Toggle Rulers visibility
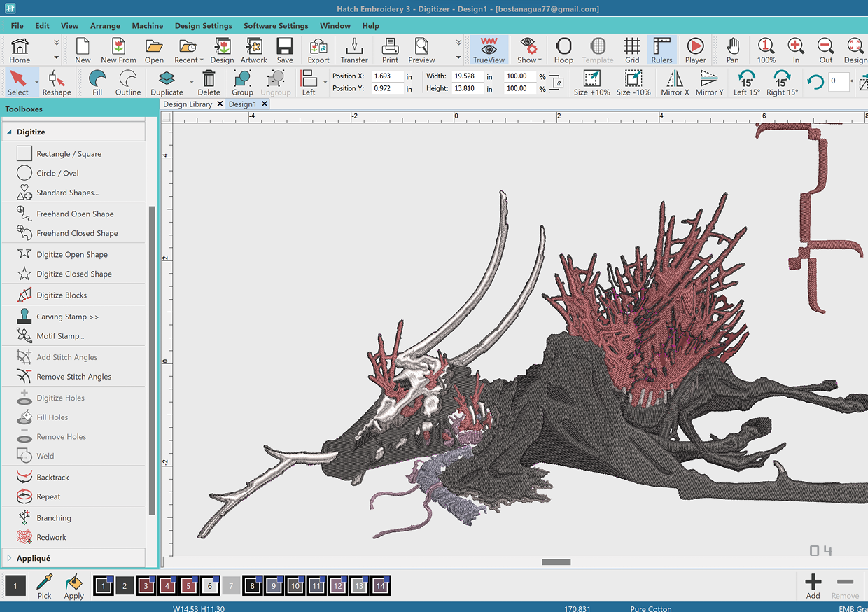The image size is (868, 612). click(x=661, y=50)
